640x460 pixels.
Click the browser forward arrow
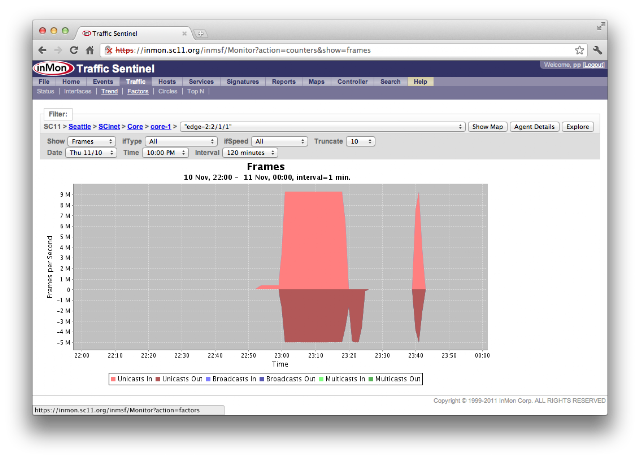coord(58,50)
